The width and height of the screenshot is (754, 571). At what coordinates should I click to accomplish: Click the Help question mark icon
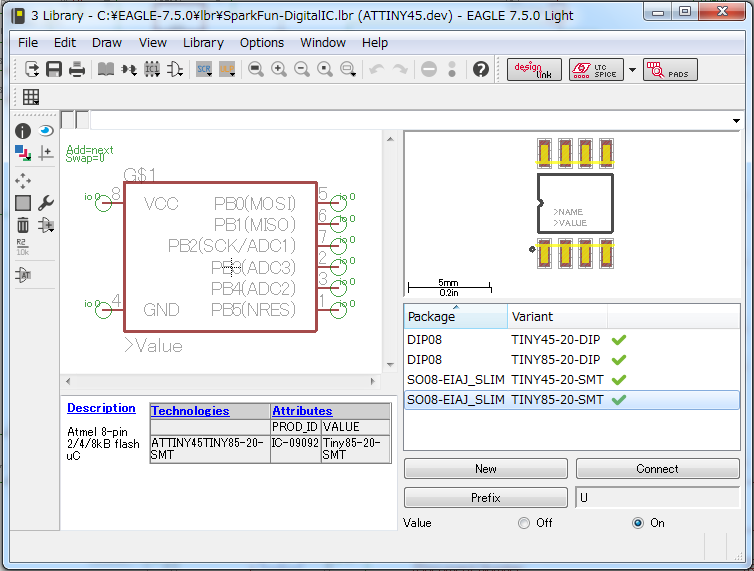[480, 69]
